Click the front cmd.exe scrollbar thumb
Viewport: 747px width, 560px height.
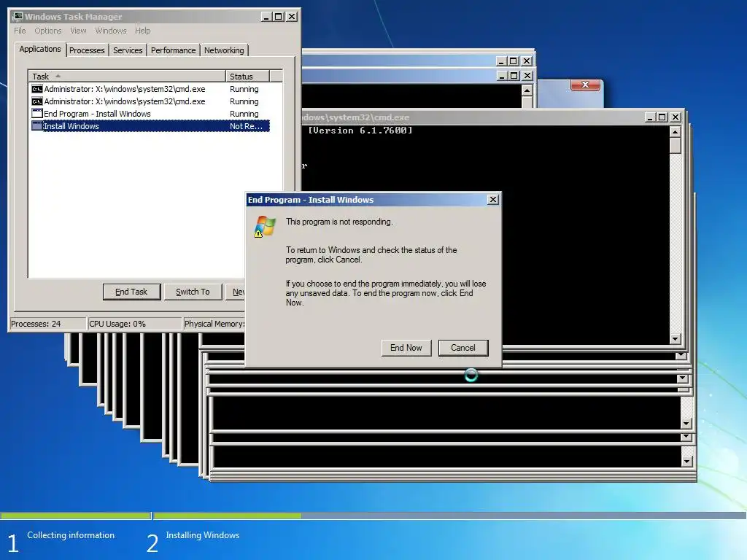coord(675,145)
